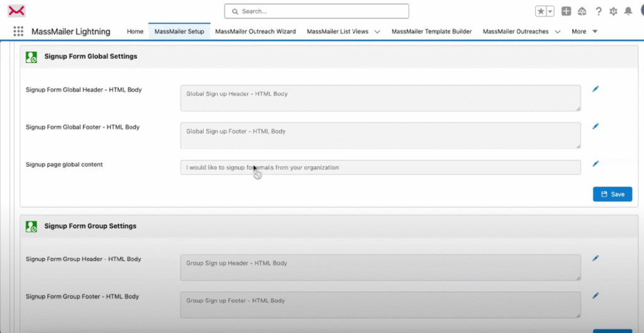Click the MassMailer logo icon

[17, 11]
